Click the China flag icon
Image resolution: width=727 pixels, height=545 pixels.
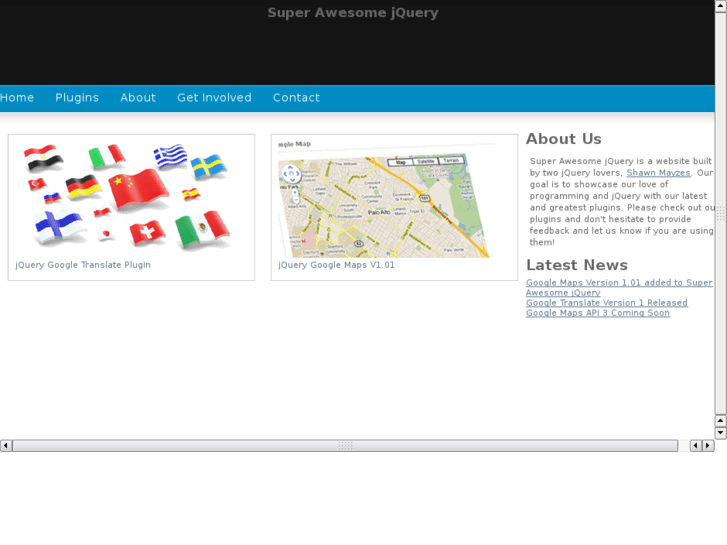click(x=138, y=189)
